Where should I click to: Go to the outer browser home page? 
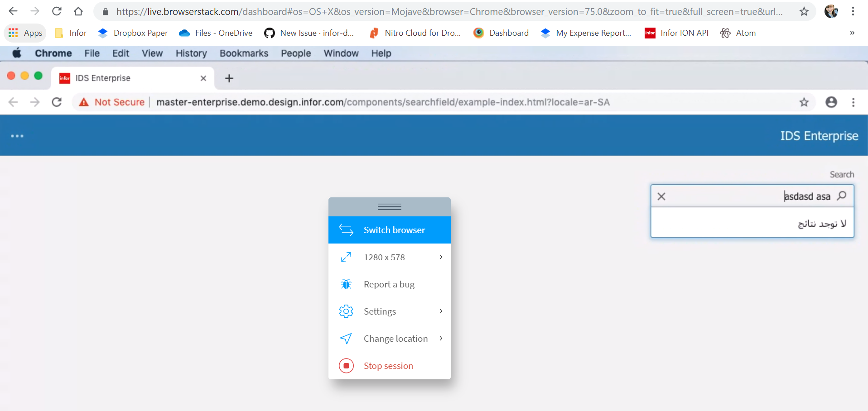point(78,11)
